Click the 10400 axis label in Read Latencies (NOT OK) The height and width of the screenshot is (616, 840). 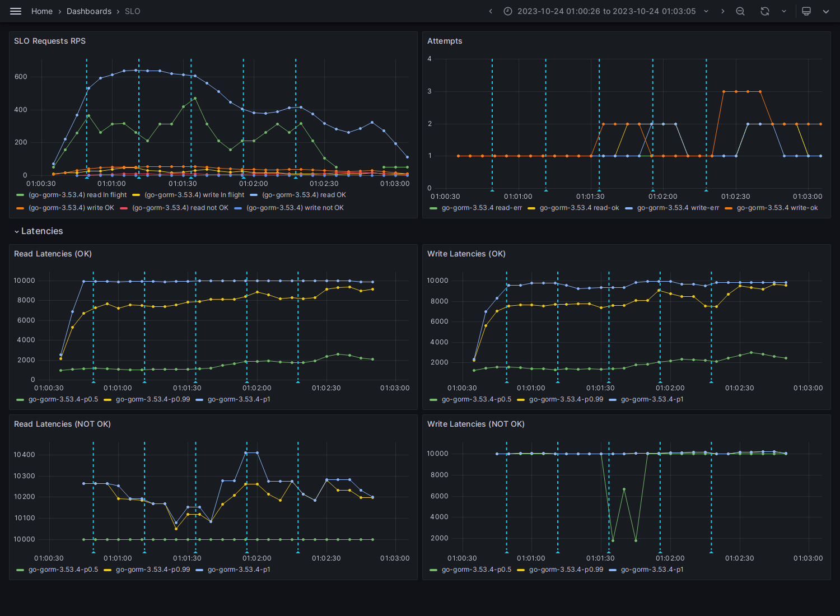point(25,455)
